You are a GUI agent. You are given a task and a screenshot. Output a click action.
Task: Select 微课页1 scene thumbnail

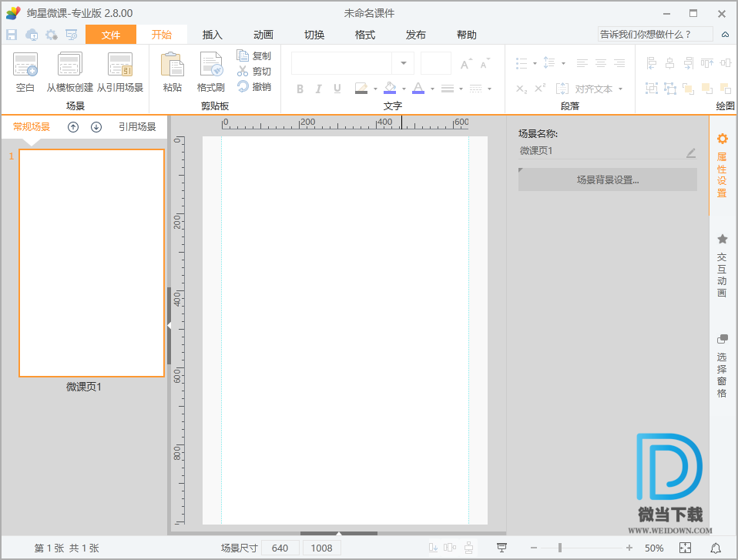(x=92, y=263)
